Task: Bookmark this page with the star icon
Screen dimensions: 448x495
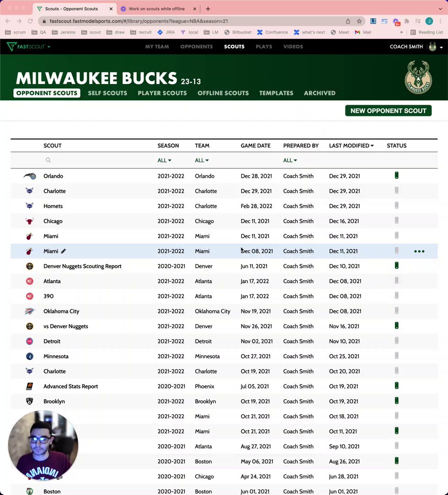Action: pyautogui.click(x=359, y=21)
